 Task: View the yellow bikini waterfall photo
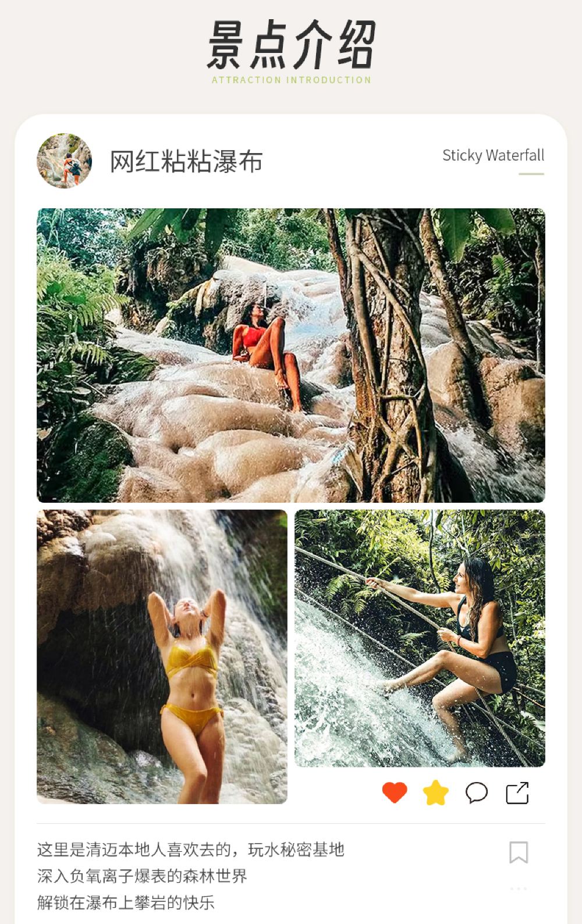click(x=162, y=656)
